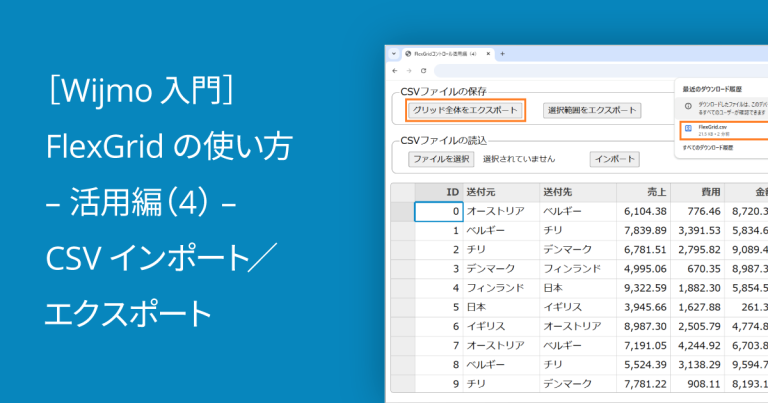This screenshot has height=403, width=768.
Task: Select the 費用 cell 1,882.30
Action: click(x=697, y=288)
